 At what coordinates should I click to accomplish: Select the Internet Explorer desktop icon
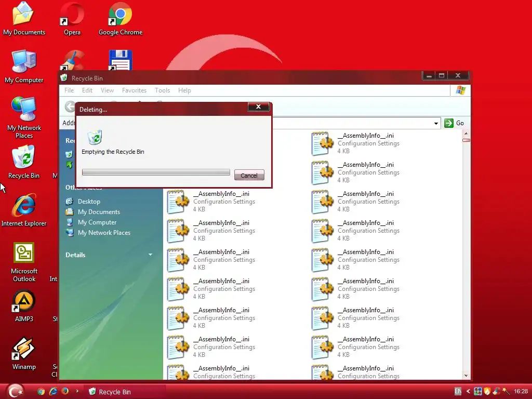(24, 210)
